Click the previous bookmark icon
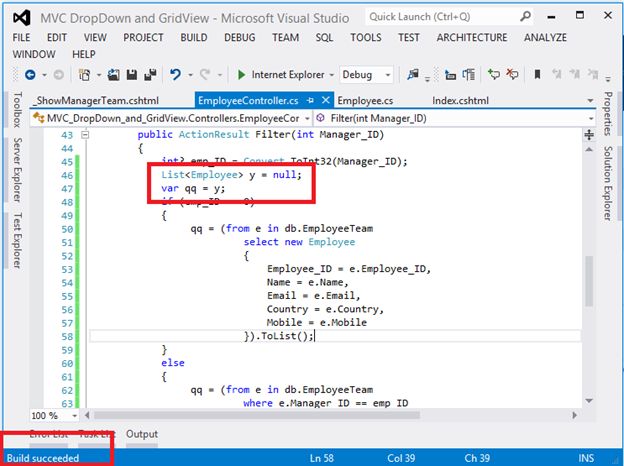Image resolution: width=624 pixels, height=466 pixels. (x=556, y=75)
